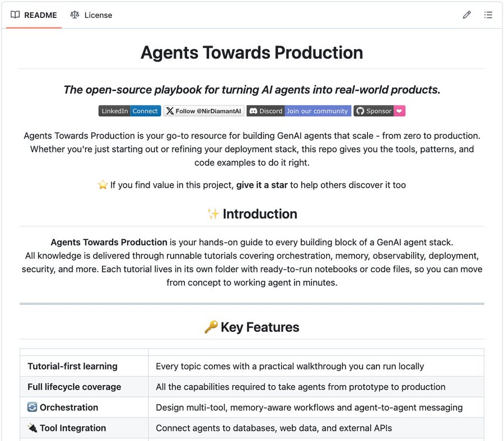Click 'from concept to working agent in minutes.' line
The height and width of the screenshot is (441, 504).
click(x=252, y=283)
